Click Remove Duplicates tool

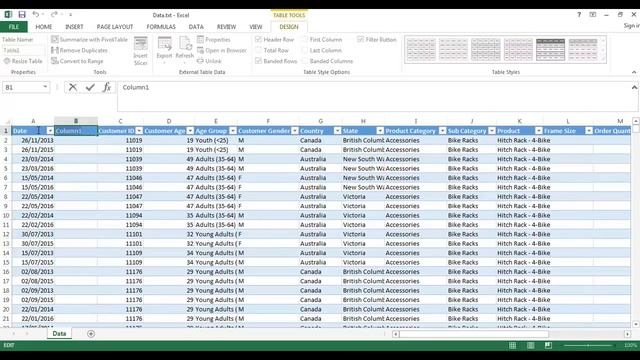(79, 50)
